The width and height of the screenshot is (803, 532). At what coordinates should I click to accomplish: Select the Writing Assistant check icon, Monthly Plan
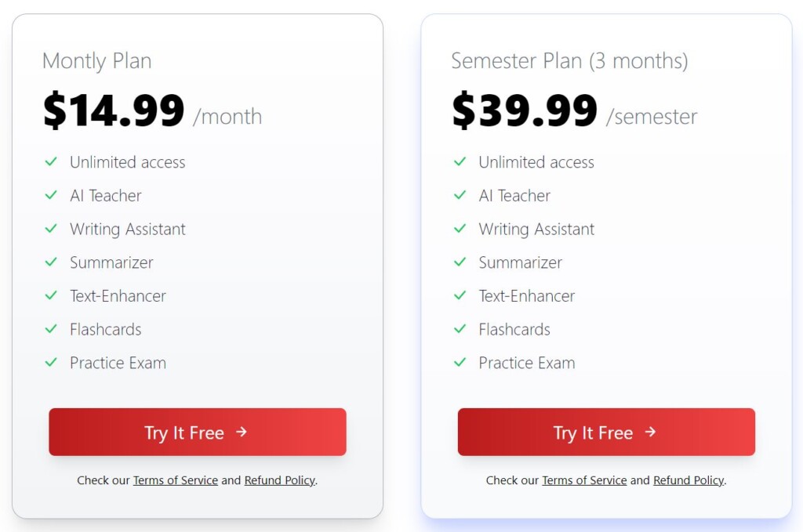pyautogui.click(x=52, y=230)
